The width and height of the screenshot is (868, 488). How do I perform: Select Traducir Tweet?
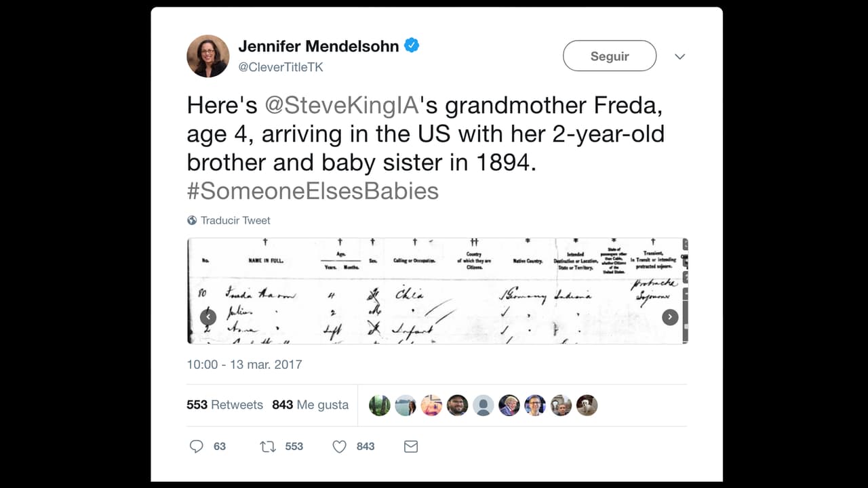[x=235, y=220]
